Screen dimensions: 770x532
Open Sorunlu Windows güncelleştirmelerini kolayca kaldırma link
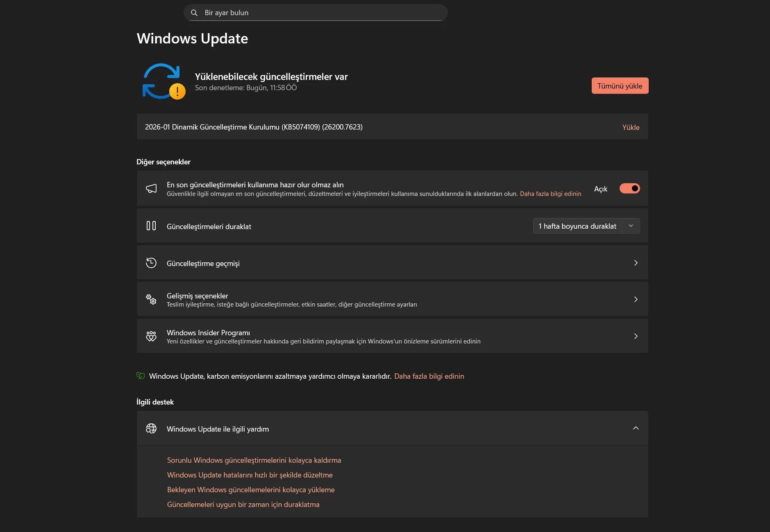[x=254, y=460]
